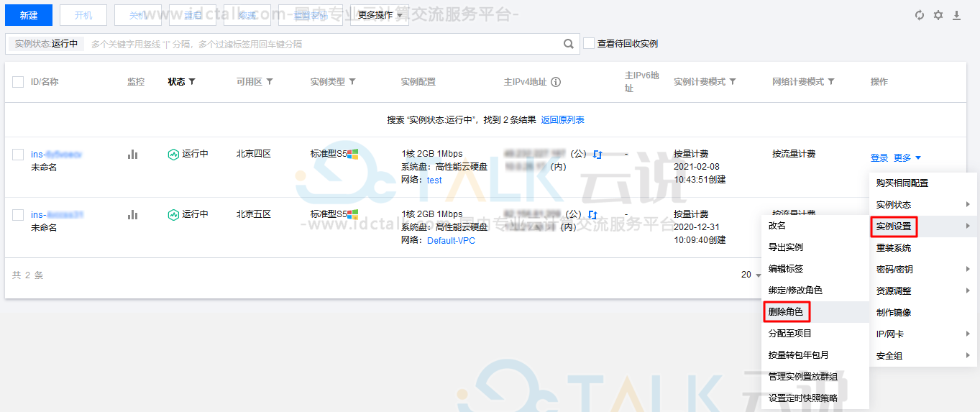Expand the 资源调整 submenu
This screenshot has width=980, height=412.
tap(923, 291)
